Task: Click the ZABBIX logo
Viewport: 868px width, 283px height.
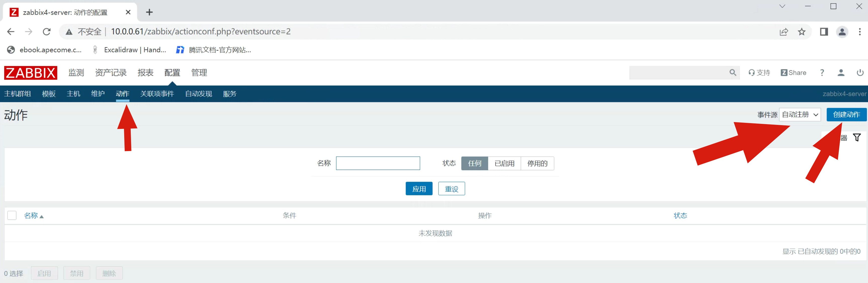Action: pos(31,73)
